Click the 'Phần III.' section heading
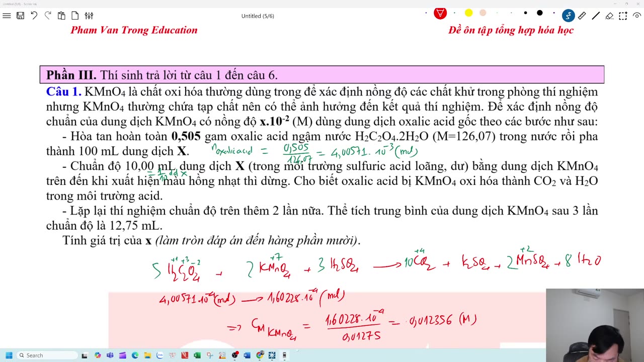 [x=71, y=75]
